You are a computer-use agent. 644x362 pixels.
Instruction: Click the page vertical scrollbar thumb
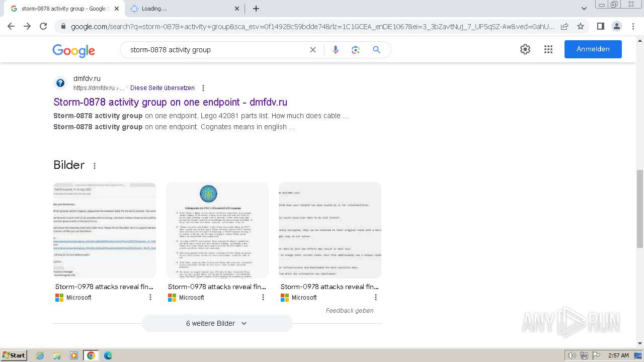coord(640,209)
